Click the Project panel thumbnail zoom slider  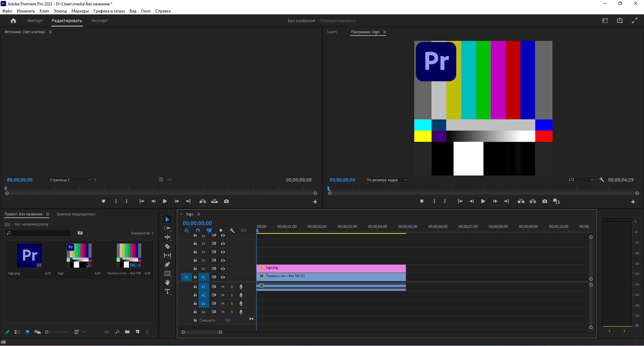[56, 332]
